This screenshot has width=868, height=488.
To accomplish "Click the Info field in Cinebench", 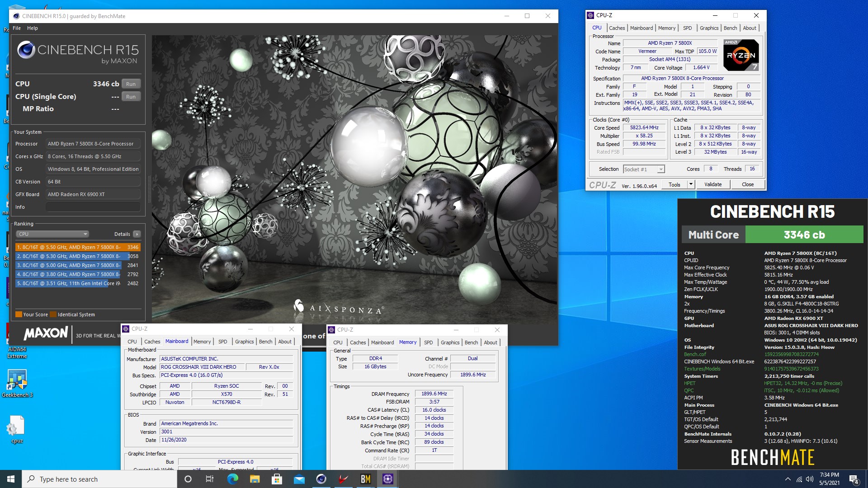I will point(93,207).
